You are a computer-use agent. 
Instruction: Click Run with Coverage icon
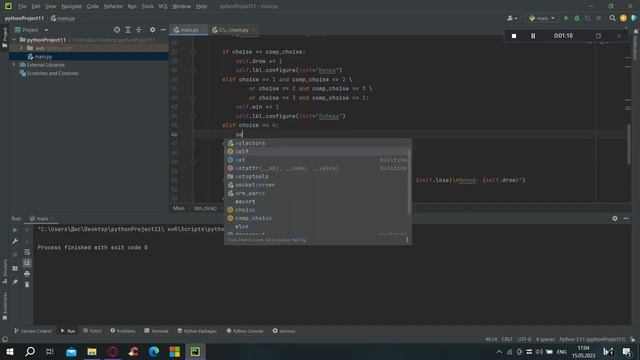click(x=588, y=18)
